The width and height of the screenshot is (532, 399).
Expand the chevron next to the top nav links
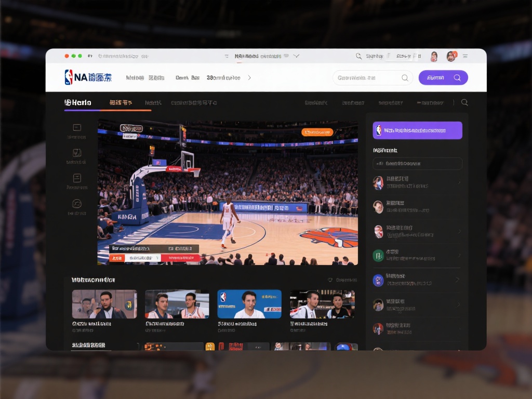pos(249,78)
